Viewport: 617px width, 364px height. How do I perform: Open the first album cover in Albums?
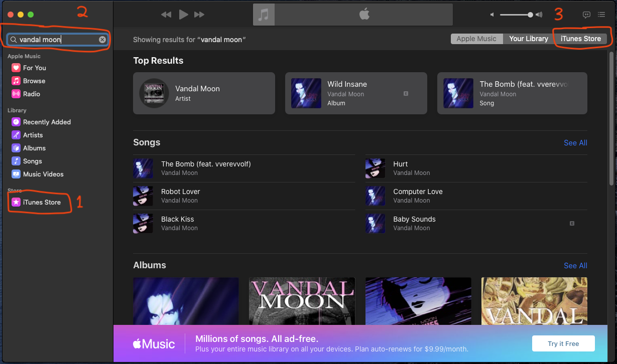tap(186, 301)
